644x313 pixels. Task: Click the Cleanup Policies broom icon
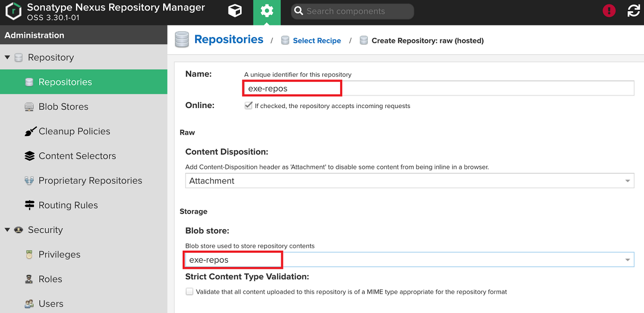coord(30,132)
